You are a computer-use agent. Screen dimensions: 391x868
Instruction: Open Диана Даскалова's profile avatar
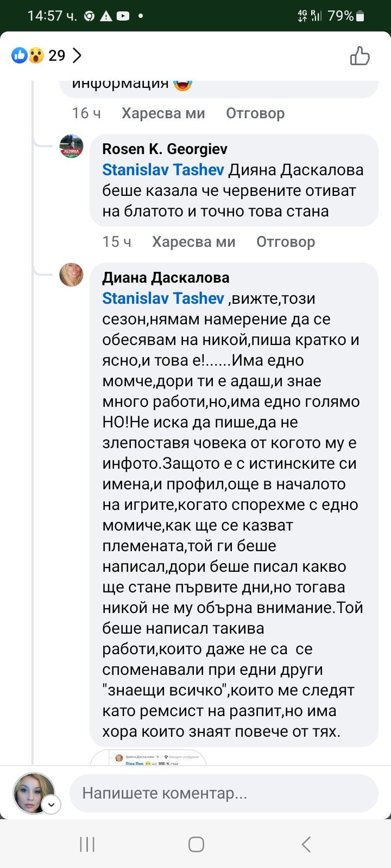pyautogui.click(x=71, y=275)
